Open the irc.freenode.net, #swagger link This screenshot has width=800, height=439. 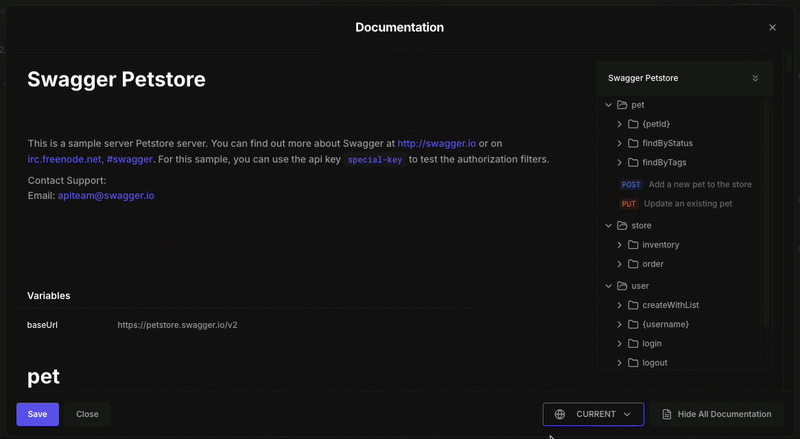coord(90,159)
